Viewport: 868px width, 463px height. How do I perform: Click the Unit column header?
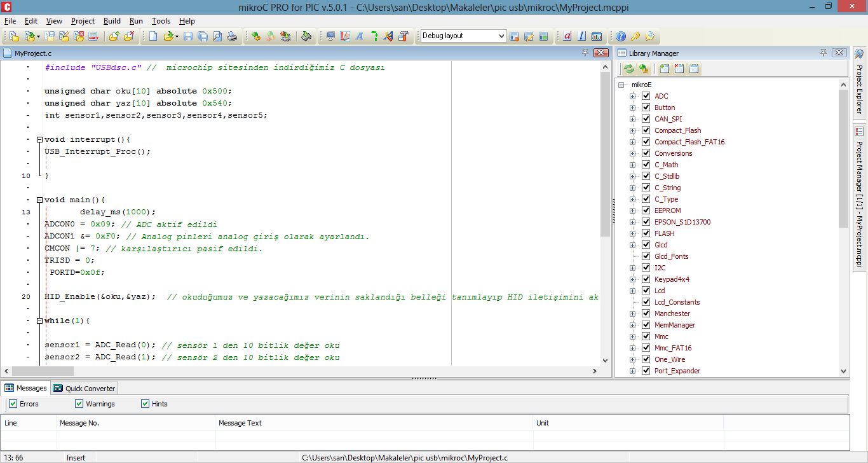click(x=629, y=423)
